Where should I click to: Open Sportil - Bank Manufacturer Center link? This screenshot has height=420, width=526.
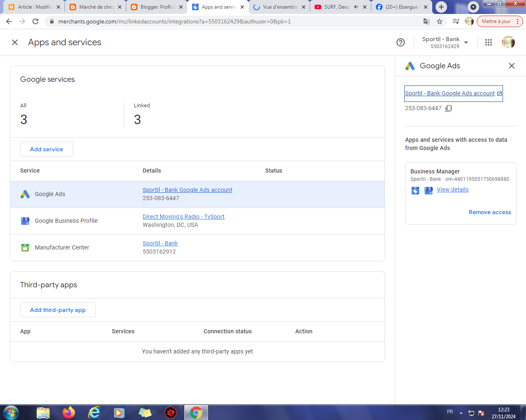click(160, 243)
